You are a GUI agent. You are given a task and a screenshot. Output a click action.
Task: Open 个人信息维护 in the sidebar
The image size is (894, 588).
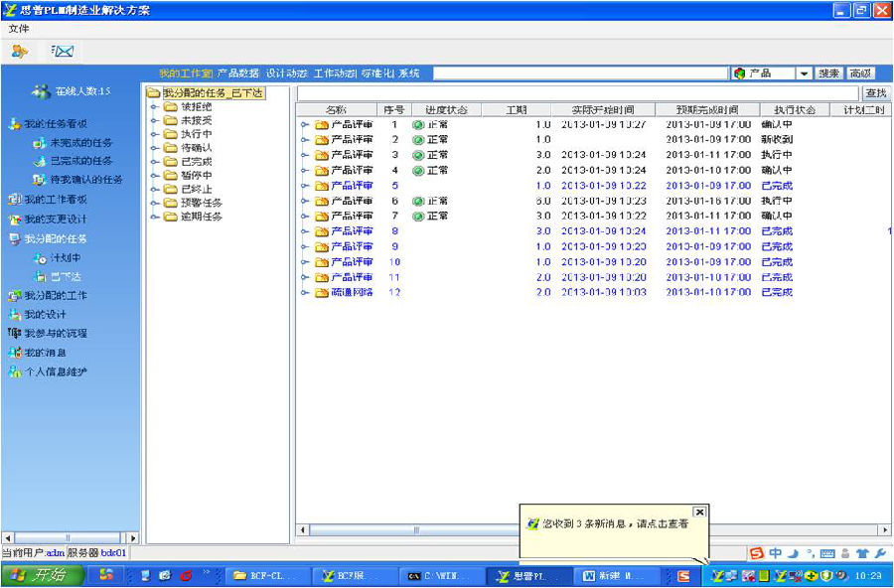tap(55, 371)
